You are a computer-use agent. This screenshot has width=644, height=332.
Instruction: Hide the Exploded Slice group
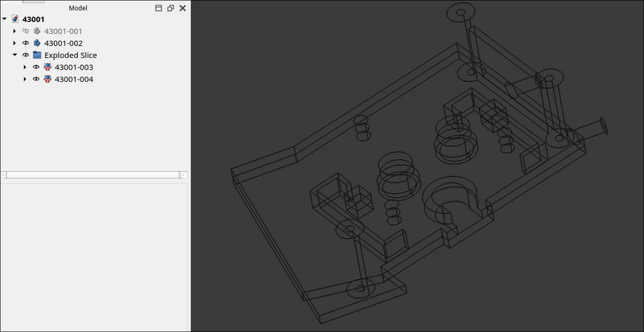coord(26,55)
